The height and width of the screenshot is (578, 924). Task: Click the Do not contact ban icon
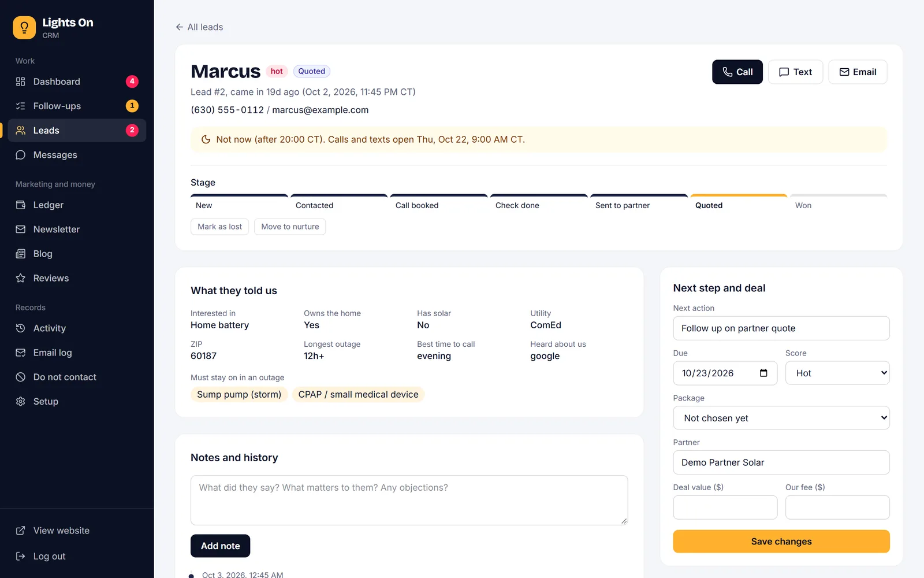21,377
